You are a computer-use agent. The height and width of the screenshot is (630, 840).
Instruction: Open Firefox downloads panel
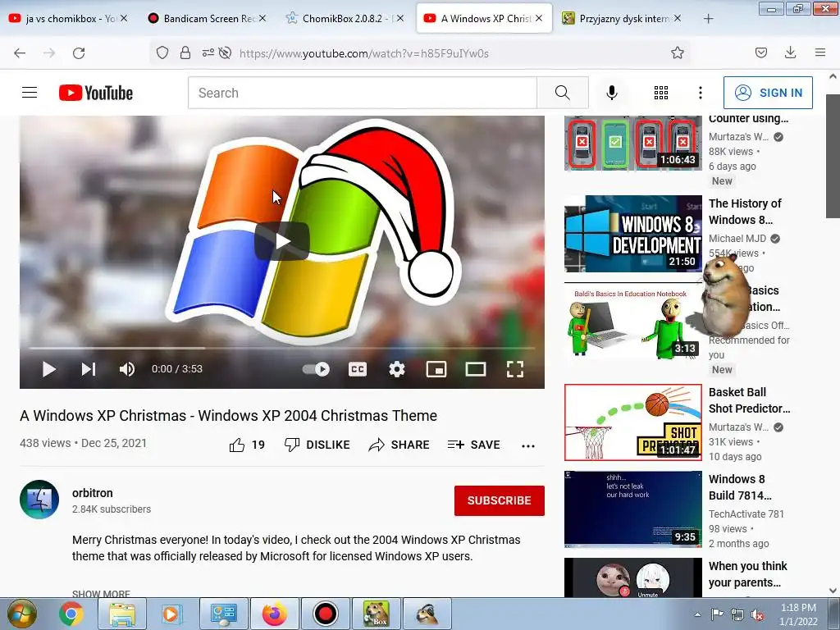click(790, 52)
